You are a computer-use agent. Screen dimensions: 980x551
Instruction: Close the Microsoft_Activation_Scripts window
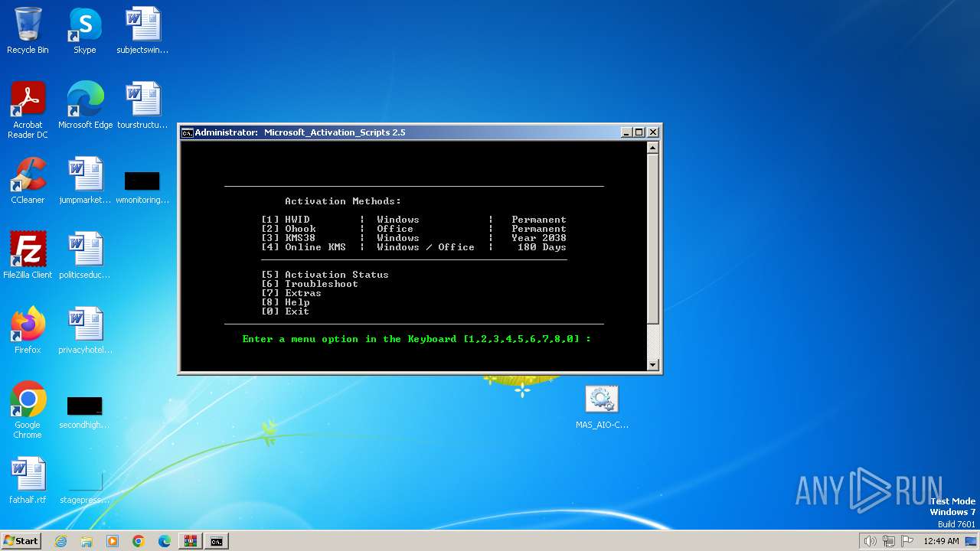pos(653,132)
